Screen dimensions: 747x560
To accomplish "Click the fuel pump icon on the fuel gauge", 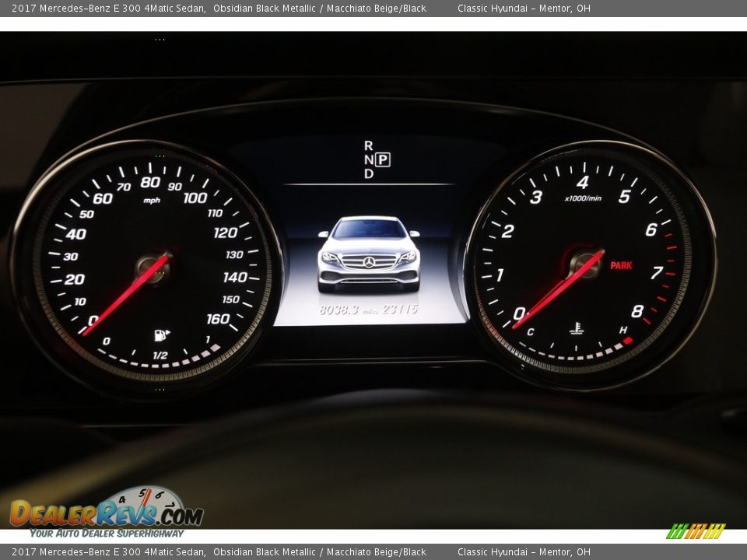I will point(162,335).
